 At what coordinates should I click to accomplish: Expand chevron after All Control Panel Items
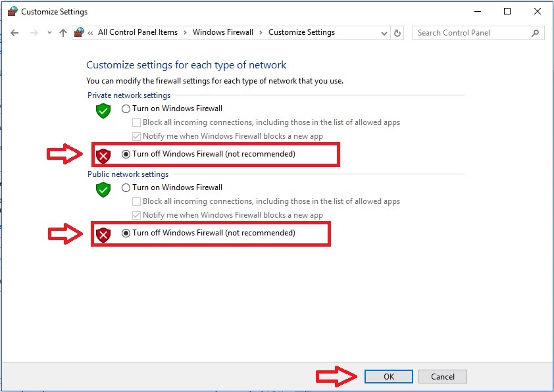(185, 33)
